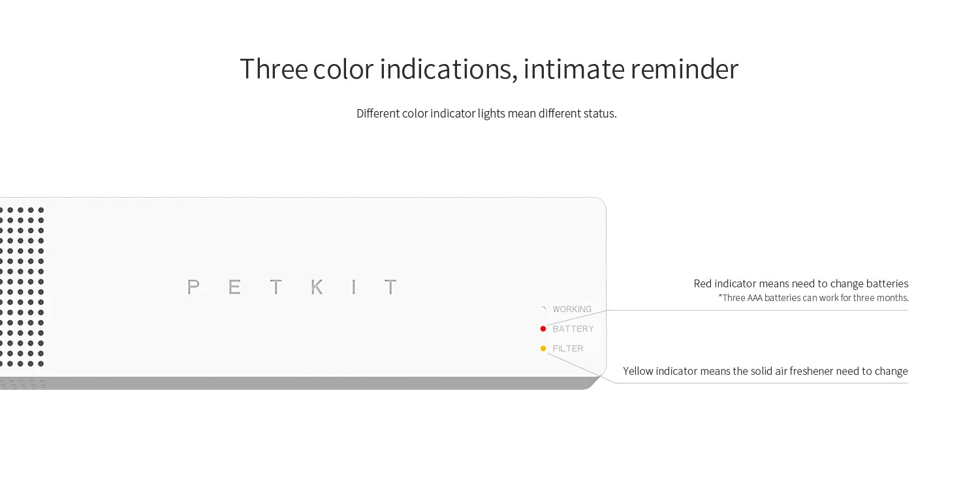The height and width of the screenshot is (480, 980).
Task: Click the callout line under filter caption
Action: click(761, 383)
